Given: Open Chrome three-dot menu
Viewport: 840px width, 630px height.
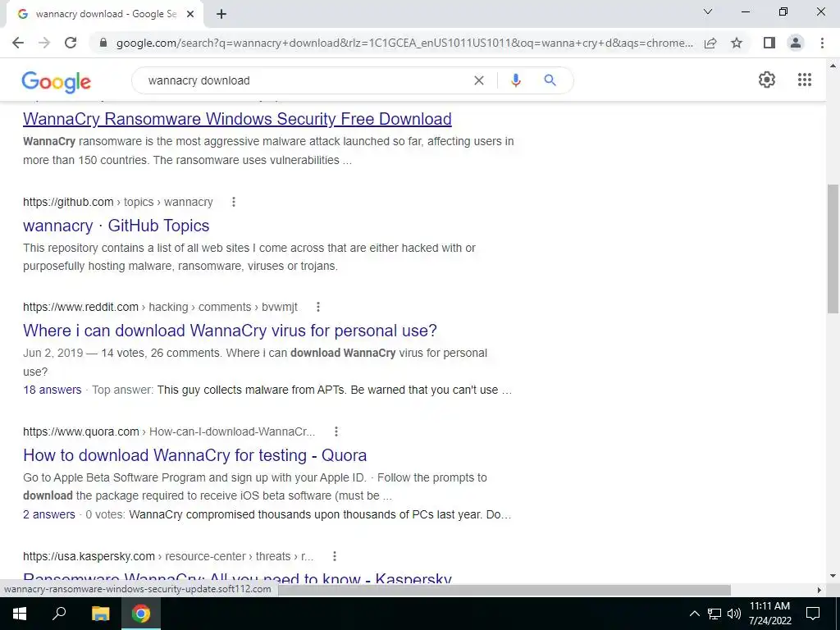Looking at the screenshot, I should (x=822, y=43).
